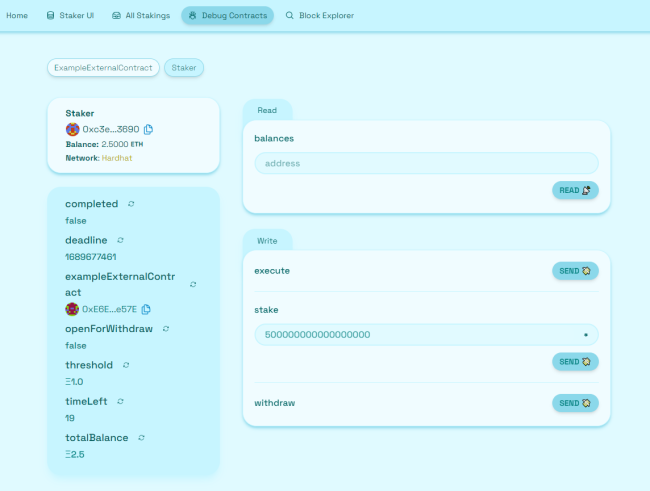Click the timeLeft value 19
Viewport: 650px width, 491px height.
[70, 418]
